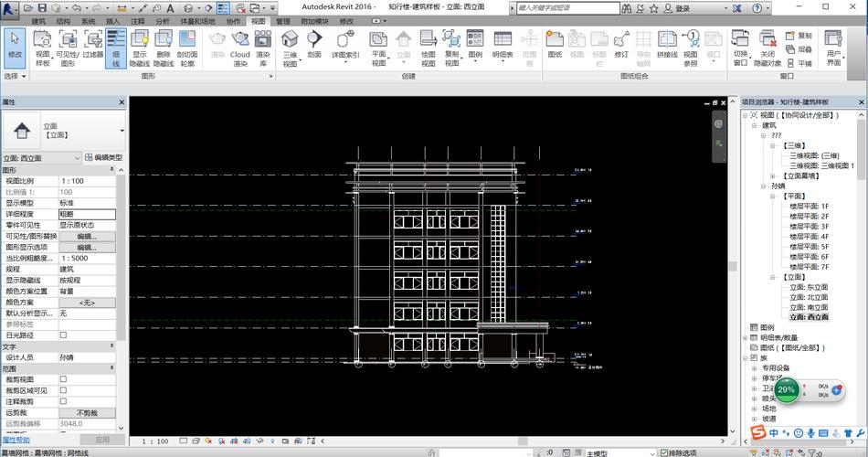Image resolution: width=868 pixels, height=457 pixels.
Task: Create a new 图纸 (Sheet)
Action: 555,44
